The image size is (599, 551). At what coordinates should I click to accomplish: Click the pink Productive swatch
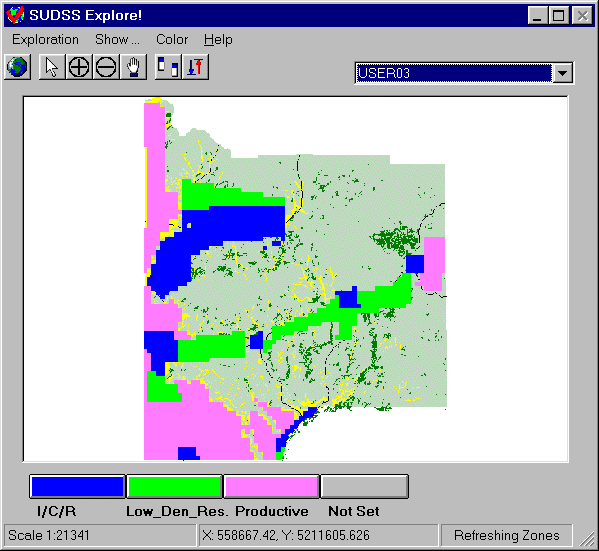coord(271,486)
